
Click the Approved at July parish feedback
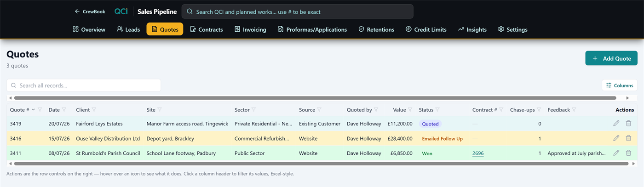[577, 153]
